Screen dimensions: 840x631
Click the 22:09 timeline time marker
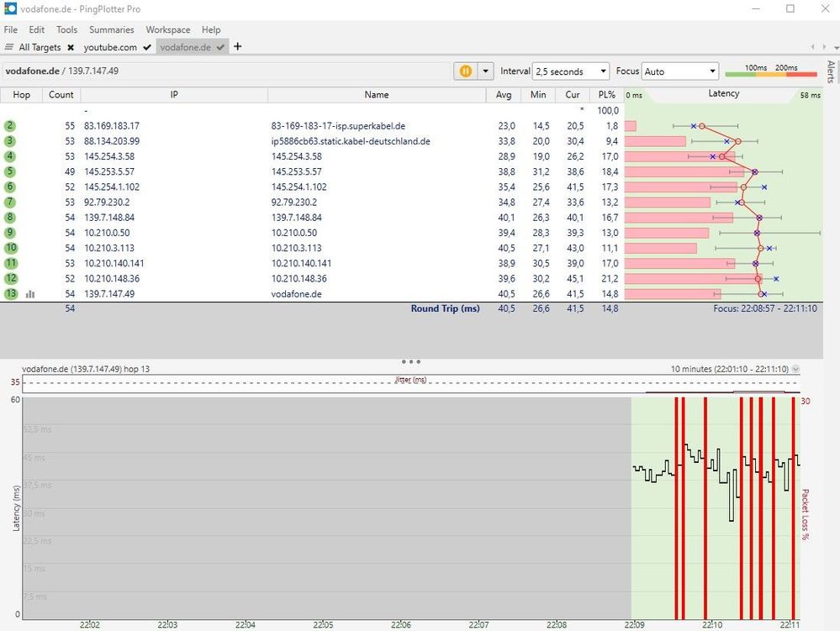coord(634,624)
